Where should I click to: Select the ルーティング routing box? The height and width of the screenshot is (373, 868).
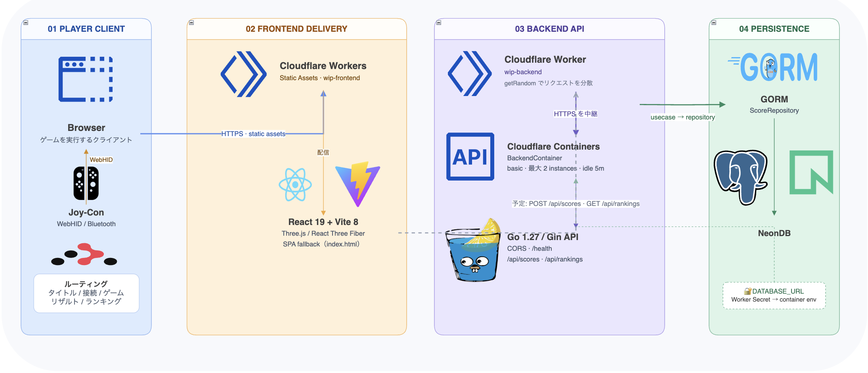click(86, 293)
